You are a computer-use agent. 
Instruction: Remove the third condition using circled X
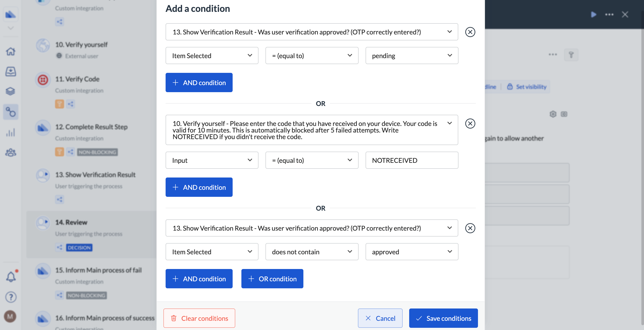point(470,228)
